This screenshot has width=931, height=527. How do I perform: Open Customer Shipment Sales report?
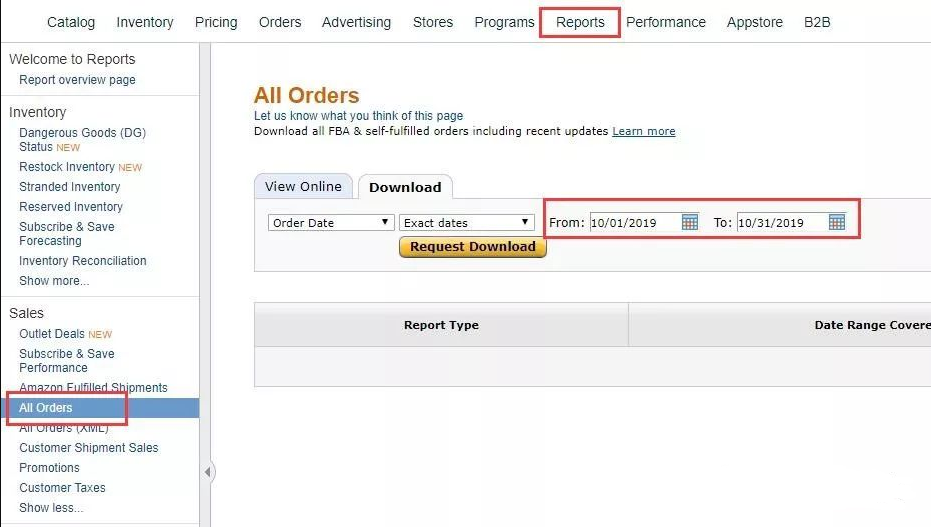(88, 448)
